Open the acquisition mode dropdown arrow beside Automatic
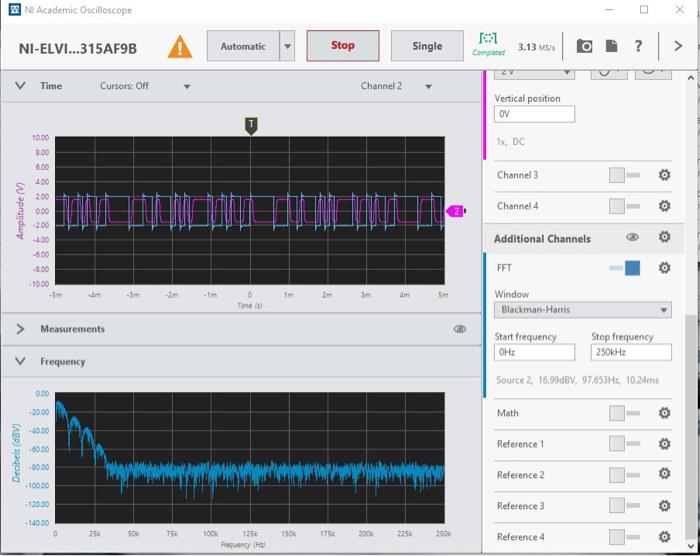Viewport: 700px width, 556px height. point(288,46)
